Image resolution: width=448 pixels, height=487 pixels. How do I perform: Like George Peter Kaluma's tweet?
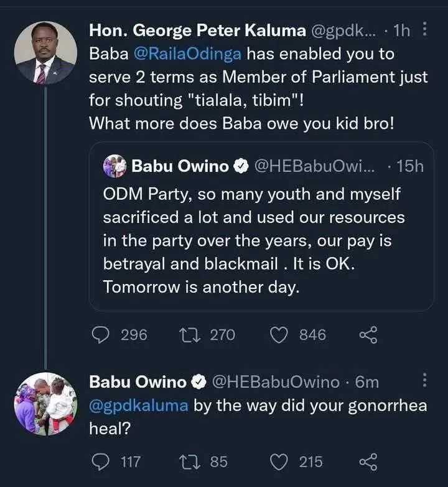(x=278, y=334)
